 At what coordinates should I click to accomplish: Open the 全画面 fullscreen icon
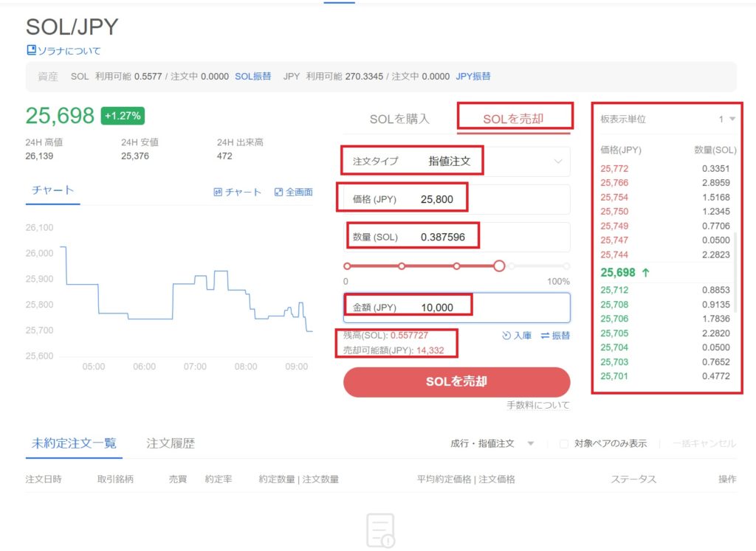(278, 193)
